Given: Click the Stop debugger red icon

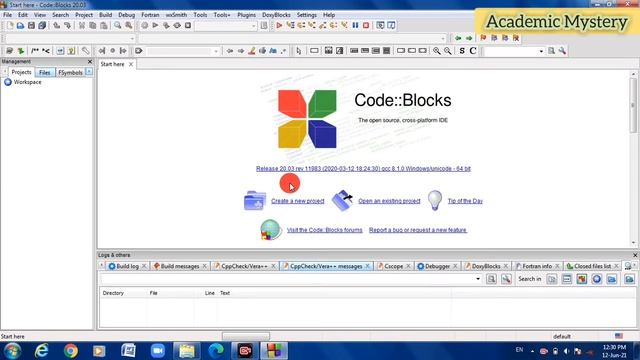Looking at the screenshot, I should 366,25.
